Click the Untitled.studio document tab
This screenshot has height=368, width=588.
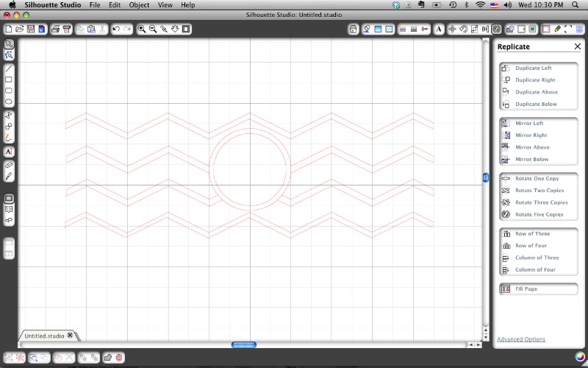[44, 336]
